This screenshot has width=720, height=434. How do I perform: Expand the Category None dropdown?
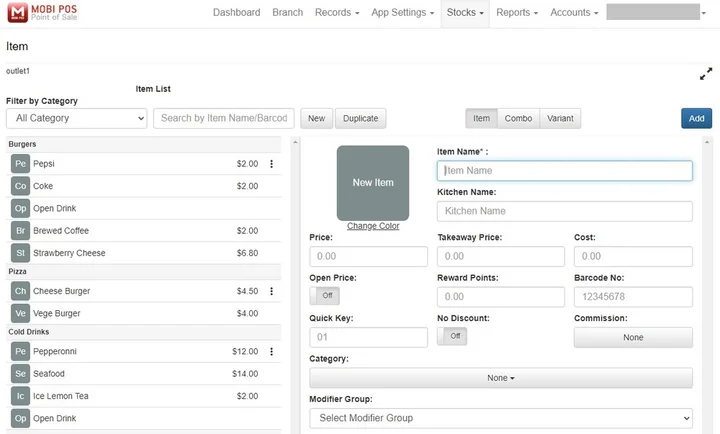500,378
